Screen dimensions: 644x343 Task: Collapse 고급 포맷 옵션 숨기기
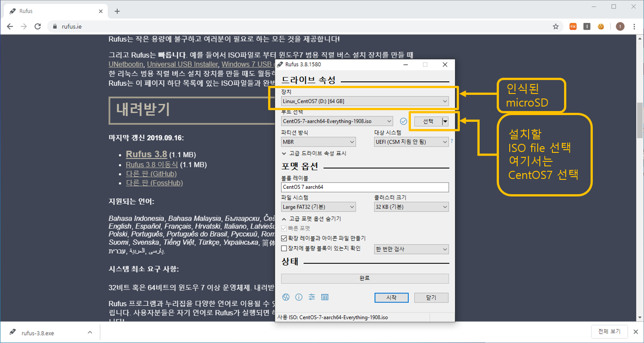tap(311, 219)
